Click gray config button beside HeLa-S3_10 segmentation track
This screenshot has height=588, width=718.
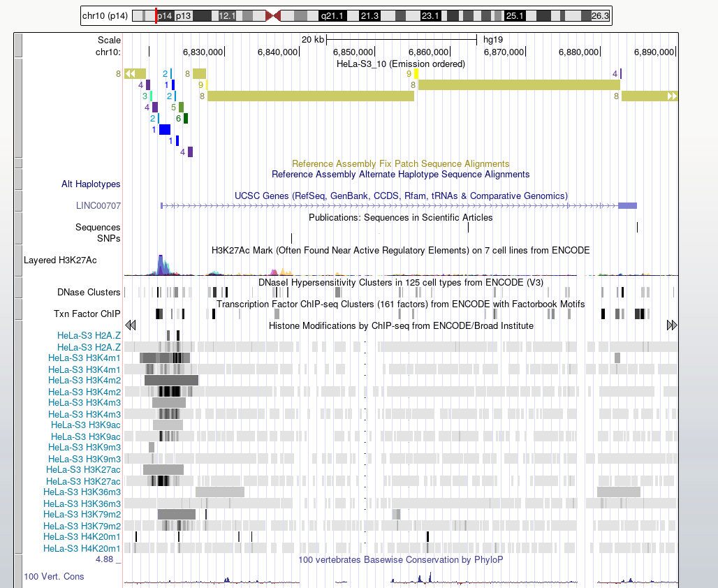[18, 108]
